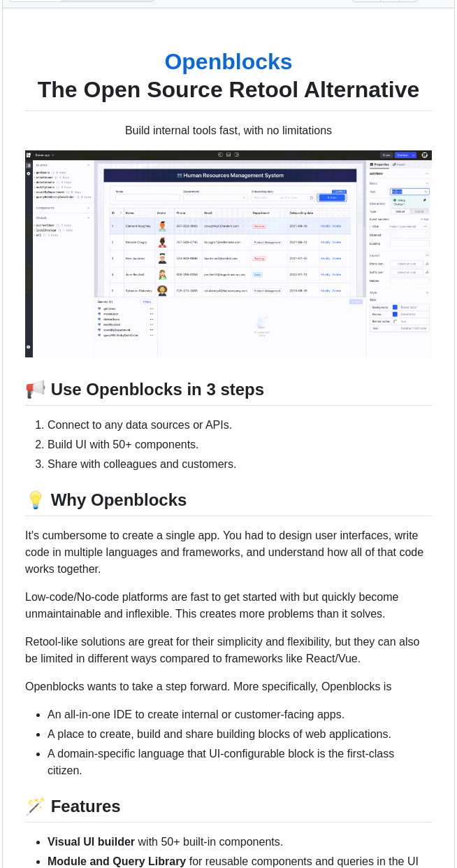Select the Properties tab
The width and height of the screenshot is (457, 868).
point(381,165)
